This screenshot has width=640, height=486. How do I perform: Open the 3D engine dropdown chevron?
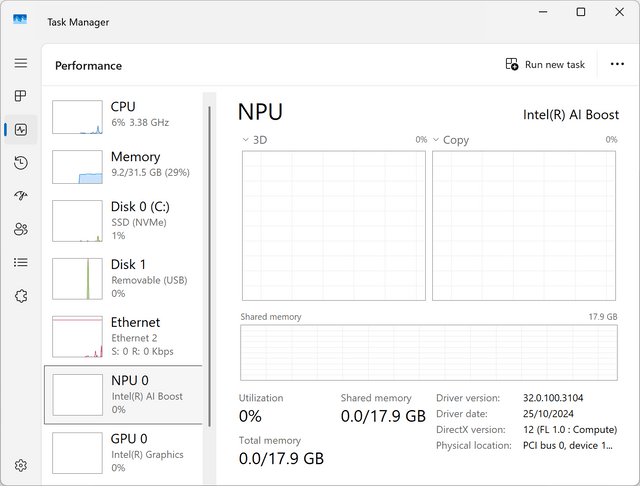pyautogui.click(x=245, y=140)
